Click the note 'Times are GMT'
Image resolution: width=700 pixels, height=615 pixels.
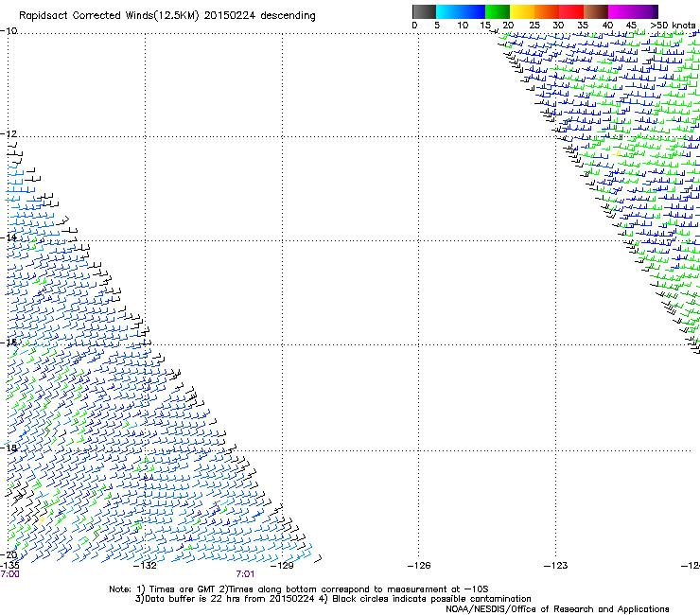pos(182,589)
